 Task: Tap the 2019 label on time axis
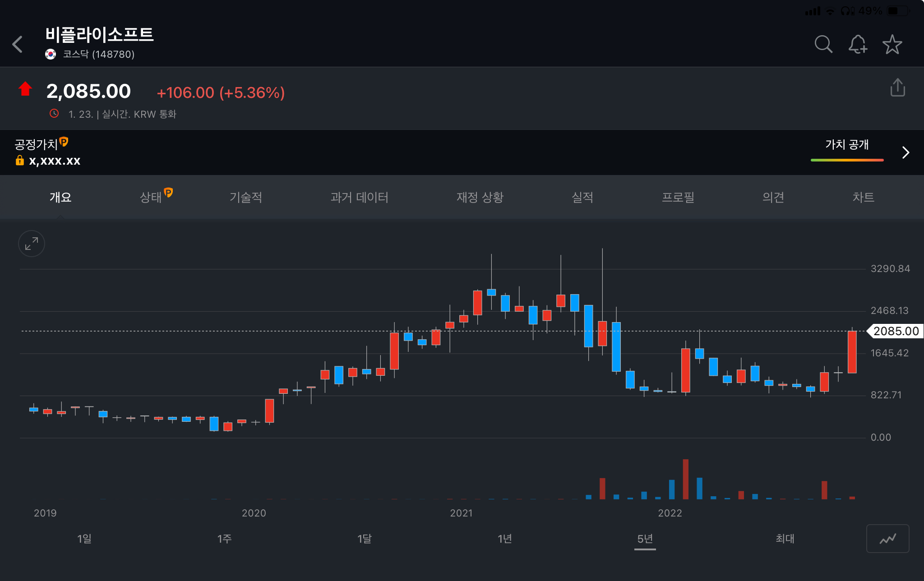point(45,513)
